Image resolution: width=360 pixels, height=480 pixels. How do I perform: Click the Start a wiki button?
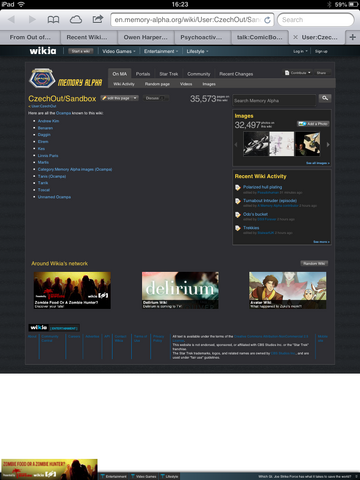[81, 51]
